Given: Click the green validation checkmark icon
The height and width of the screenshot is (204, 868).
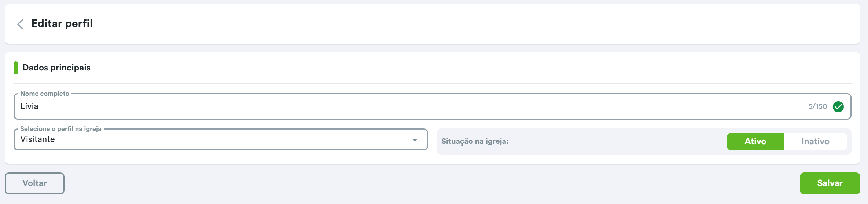Looking at the screenshot, I should click(x=838, y=107).
